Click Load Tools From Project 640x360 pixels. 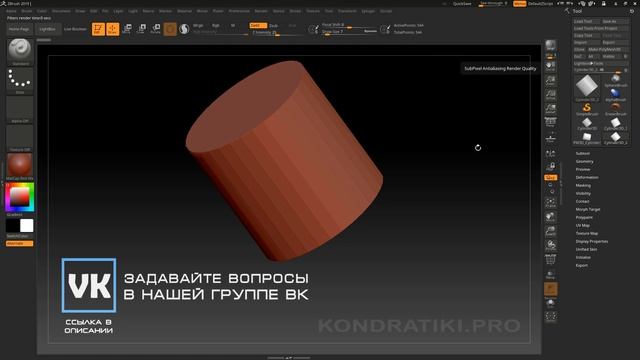(x=600, y=28)
